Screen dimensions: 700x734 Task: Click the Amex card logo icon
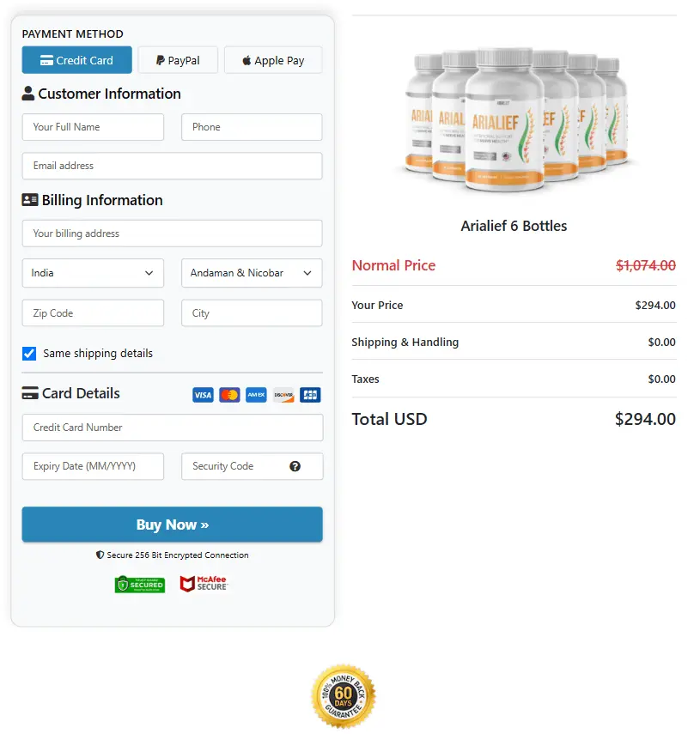[256, 395]
